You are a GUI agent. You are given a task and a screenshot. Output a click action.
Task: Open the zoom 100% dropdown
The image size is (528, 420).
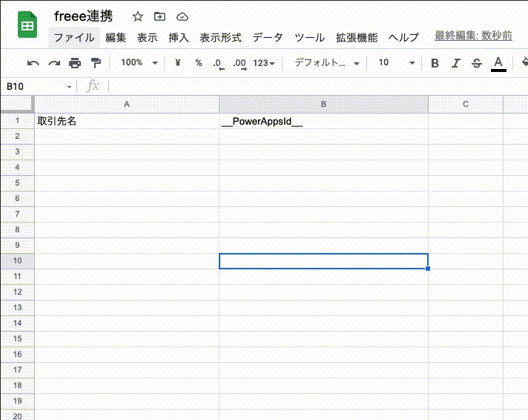(139, 62)
